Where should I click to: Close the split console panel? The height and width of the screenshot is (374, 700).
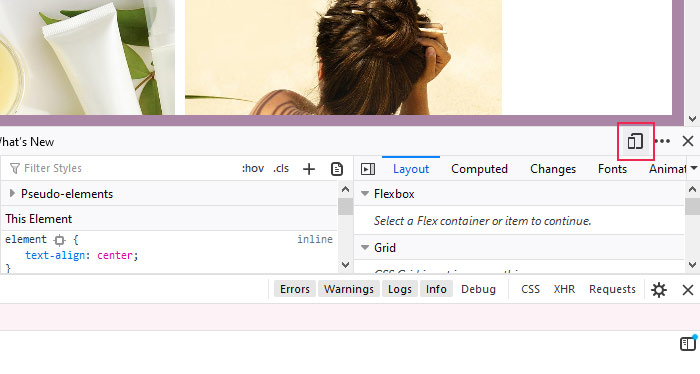(688, 290)
